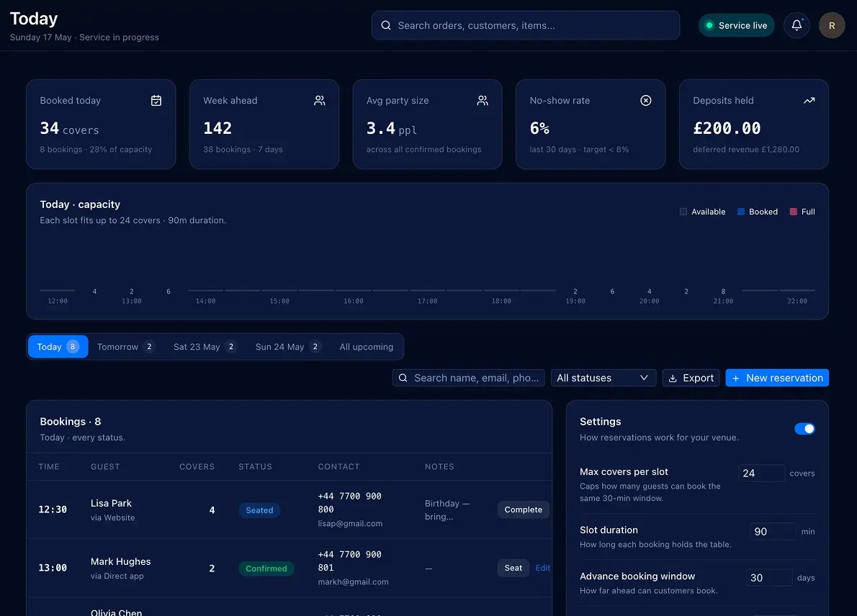Click the Slot duration input

773,531
